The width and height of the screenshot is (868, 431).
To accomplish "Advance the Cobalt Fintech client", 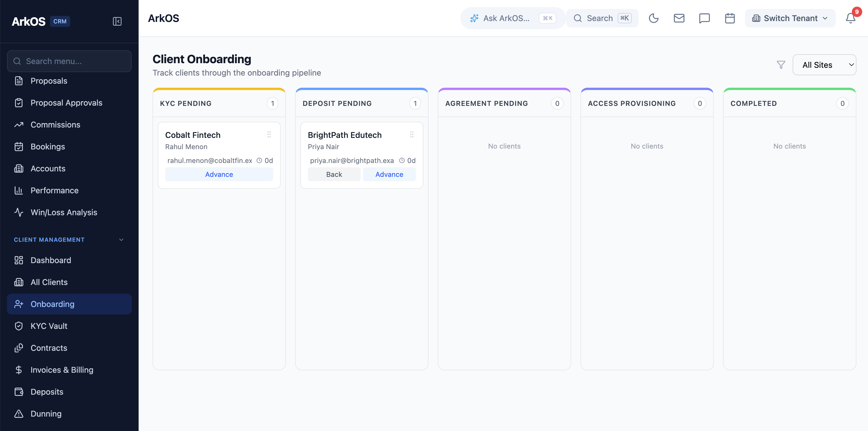I will coord(219,175).
